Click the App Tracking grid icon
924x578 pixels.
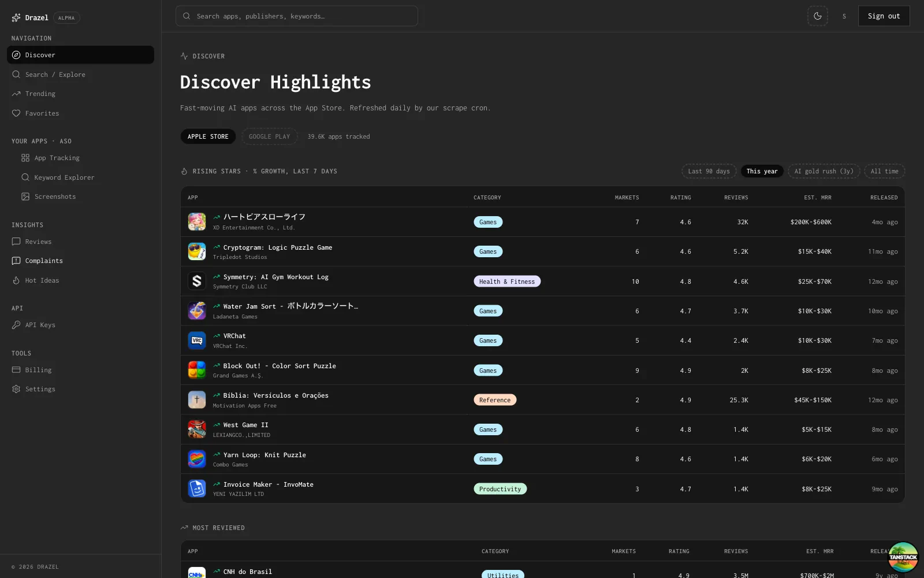[25, 158]
